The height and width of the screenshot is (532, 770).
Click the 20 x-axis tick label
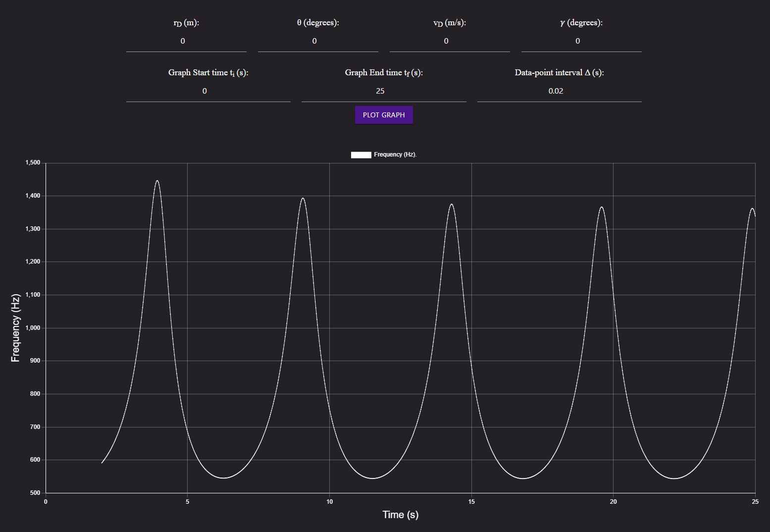[x=613, y=502]
